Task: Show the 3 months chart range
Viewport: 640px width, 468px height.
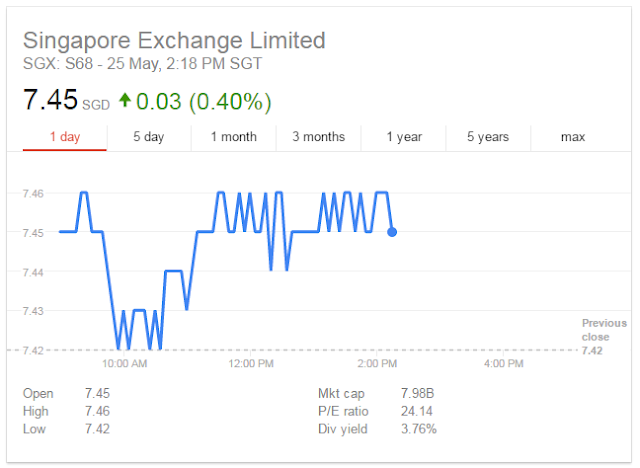Action: pyautogui.click(x=318, y=137)
